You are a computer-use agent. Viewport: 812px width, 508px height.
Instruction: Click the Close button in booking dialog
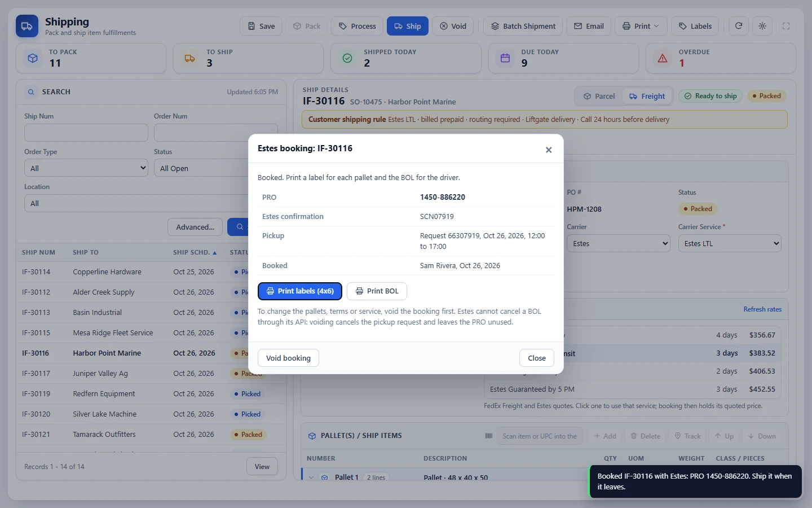coord(537,358)
